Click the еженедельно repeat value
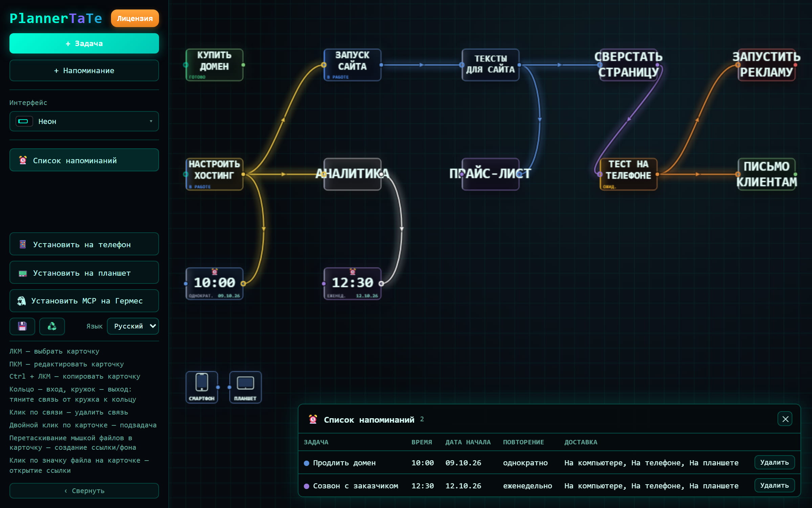The image size is (812, 508). (527, 486)
